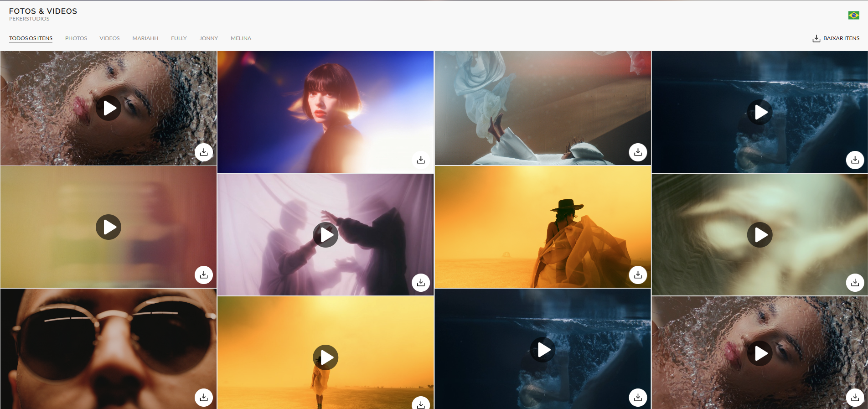Select the MARIAHH gallery tab

coord(145,38)
